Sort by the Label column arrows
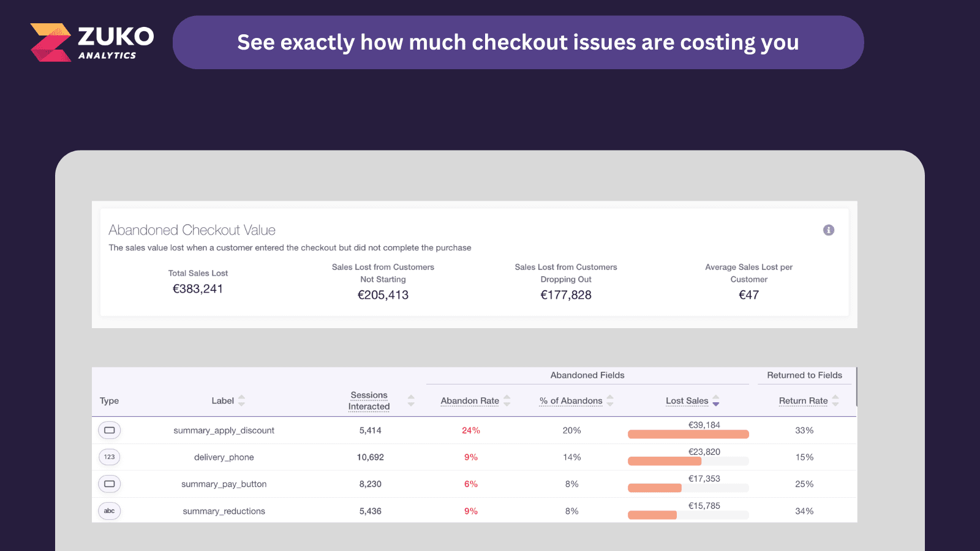The height and width of the screenshot is (551, 980). coord(241,400)
